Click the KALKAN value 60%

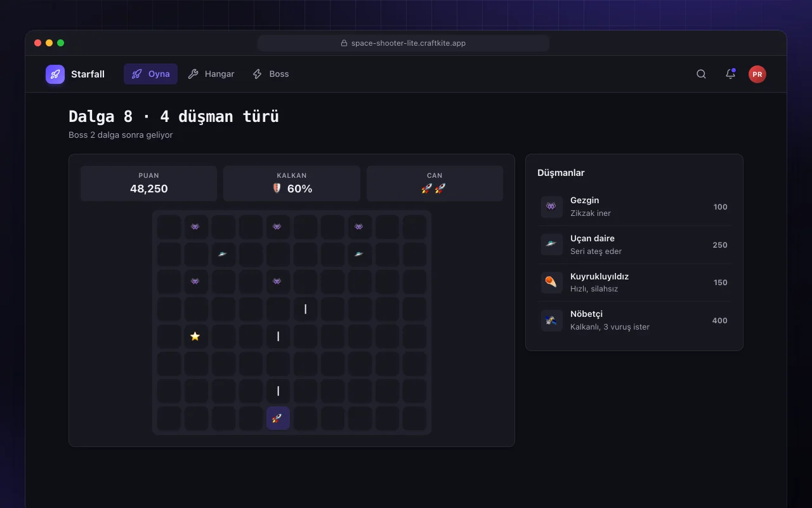tap(300, 189)
